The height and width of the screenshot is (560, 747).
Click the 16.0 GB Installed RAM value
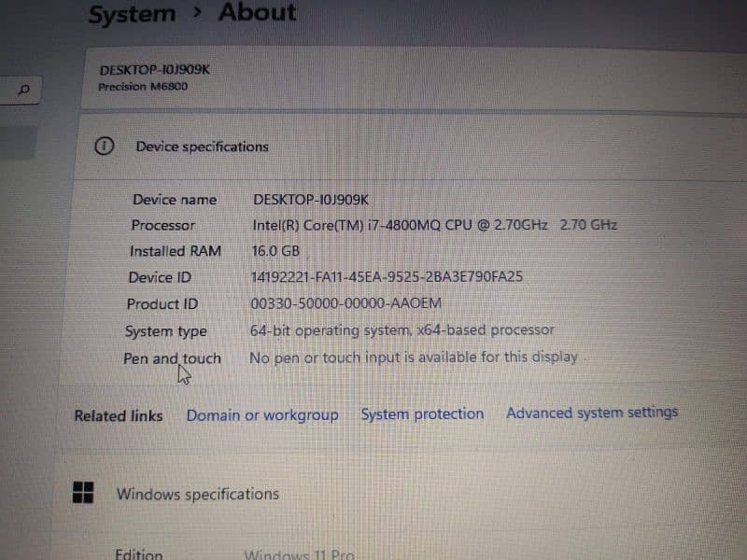coord(275,251)
